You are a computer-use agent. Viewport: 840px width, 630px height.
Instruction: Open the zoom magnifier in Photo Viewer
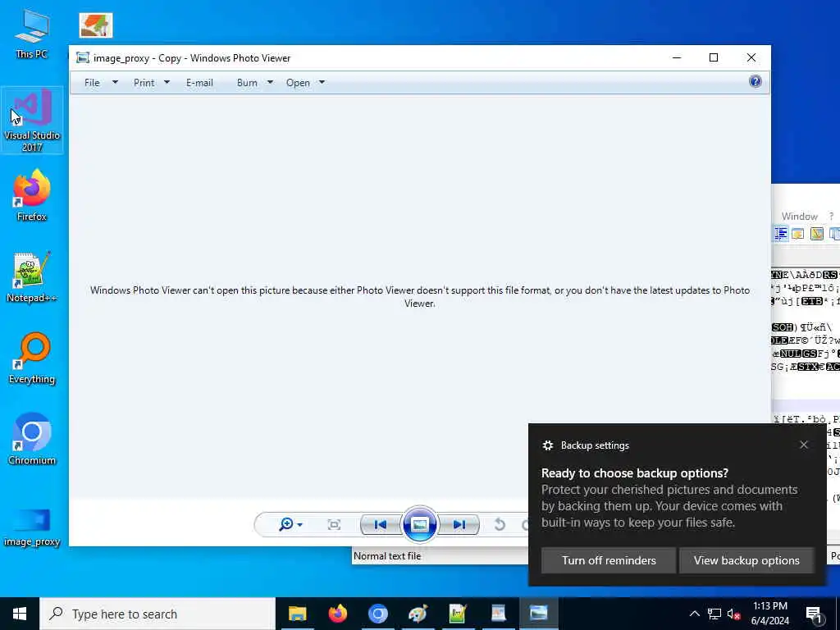pos(286,524)
